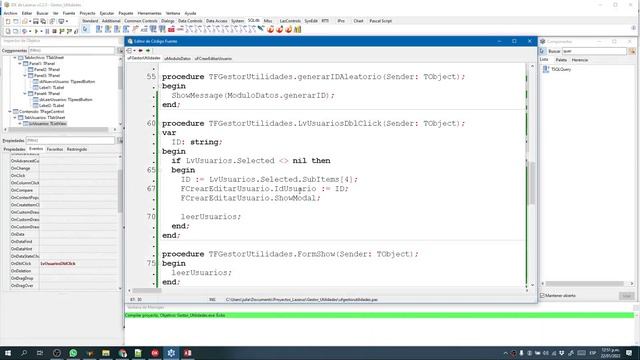
Task: Collapse the TabUsuarios: TTabSheet tree node
Action: tap(15, 118)
